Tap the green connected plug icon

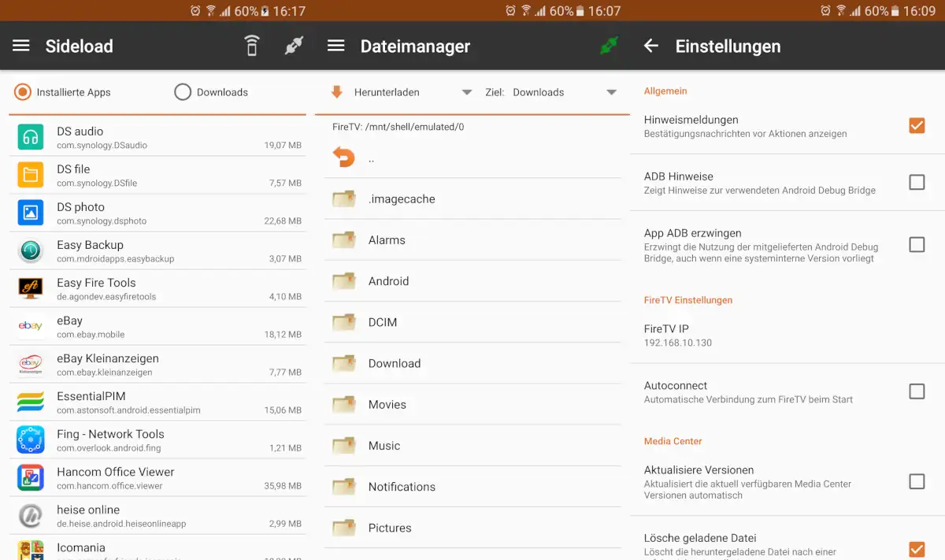point(609,46)
